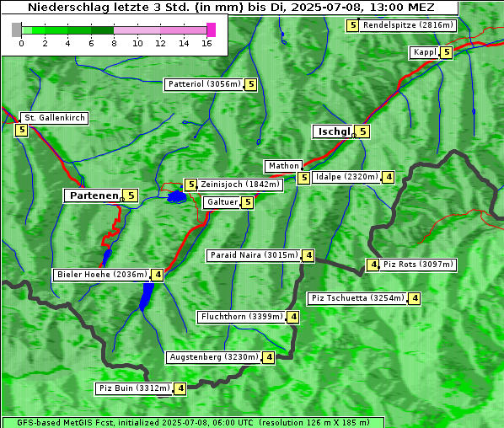
Task: Click the Partenen location label
Action: tap(94, 195)
